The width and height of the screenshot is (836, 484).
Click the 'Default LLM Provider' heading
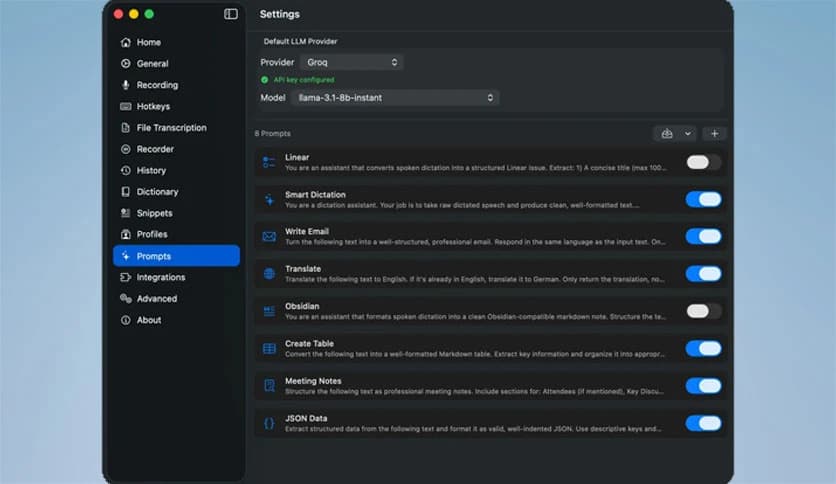300,42
